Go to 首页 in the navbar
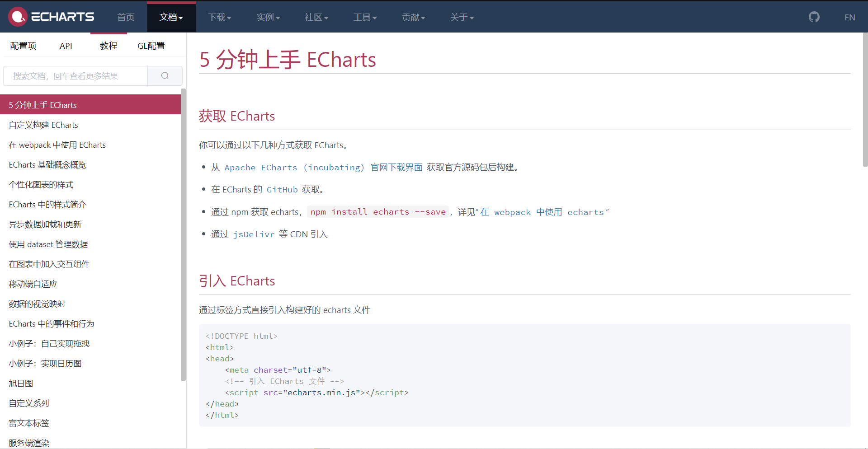868x449 pixels. [x=126, y=17]
